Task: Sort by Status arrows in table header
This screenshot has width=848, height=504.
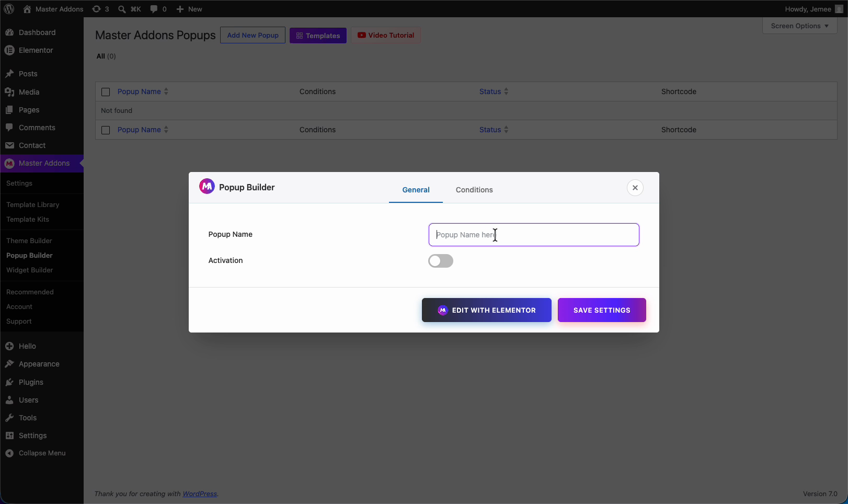Action: (x=506, y=91)
